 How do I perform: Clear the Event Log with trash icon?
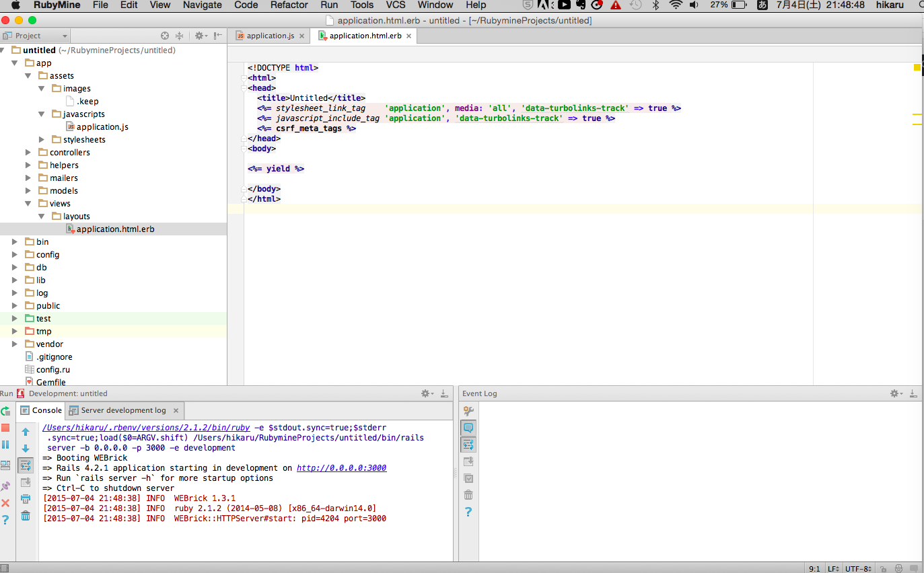point(468,495)
